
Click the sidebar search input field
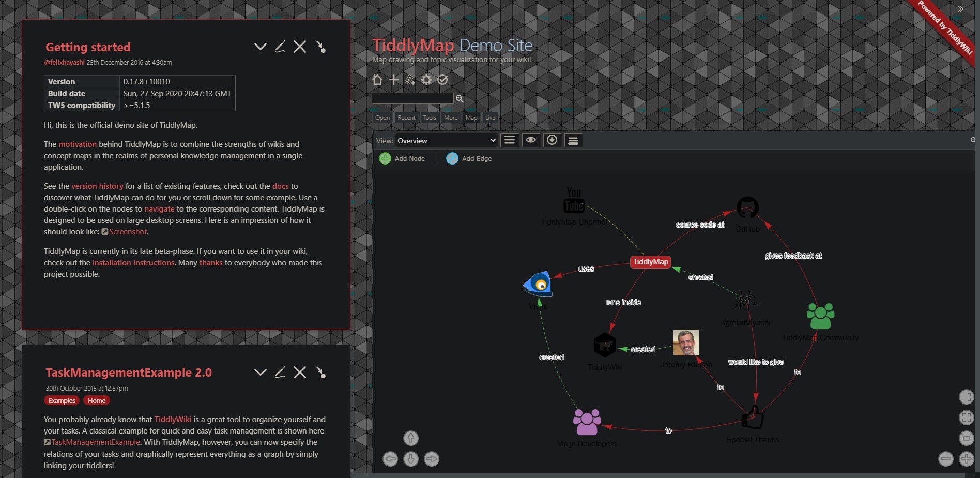coord(412,98)
